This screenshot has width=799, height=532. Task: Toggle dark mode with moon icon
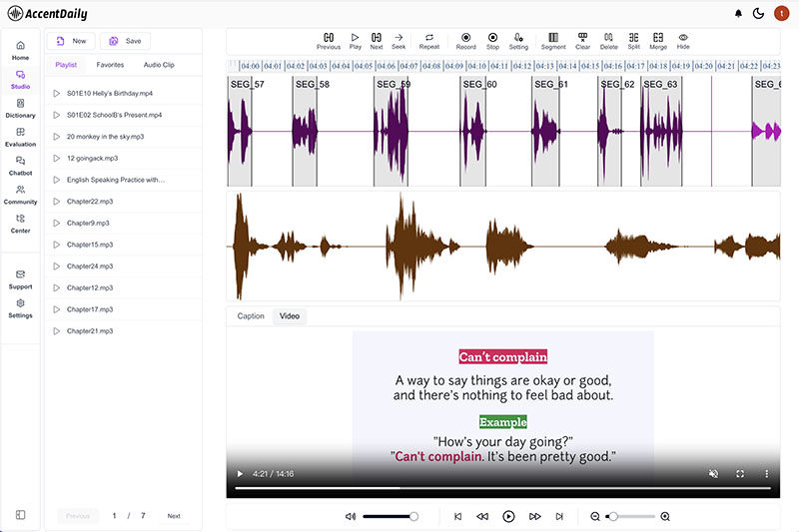pyautogui.click(x=759, y=13)
